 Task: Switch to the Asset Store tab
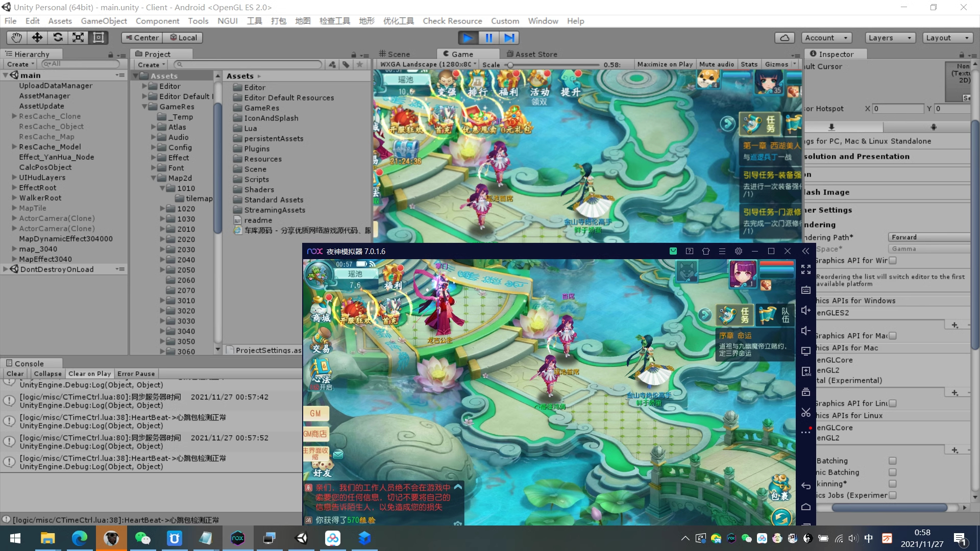[x=531, y=54]
